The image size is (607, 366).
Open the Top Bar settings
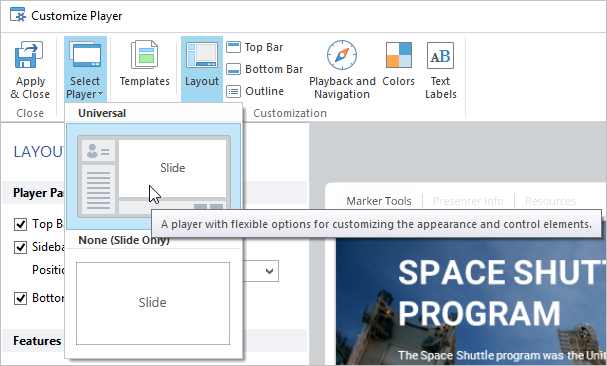click(x=255, y=47)
